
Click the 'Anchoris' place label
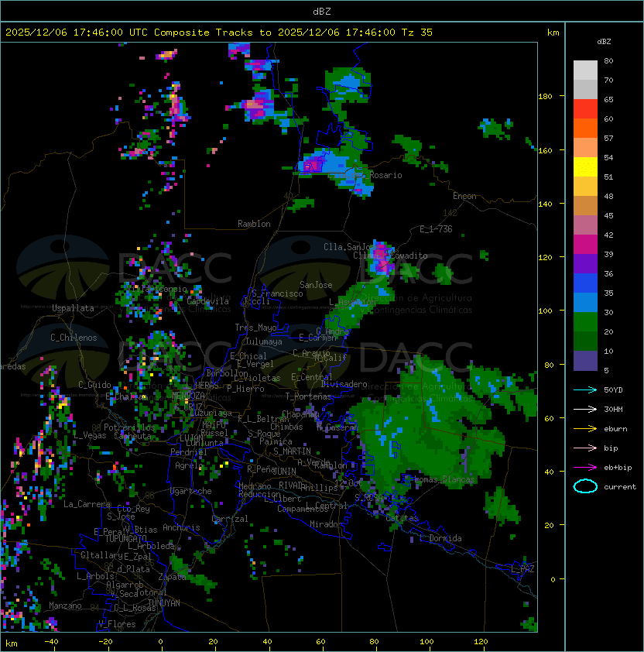pos(181,527)
